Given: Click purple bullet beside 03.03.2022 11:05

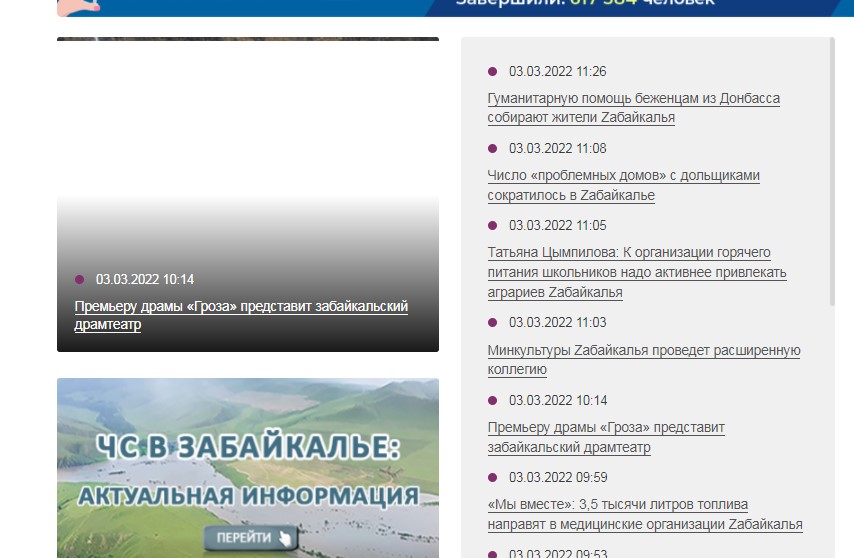Looking at the screenshot, I should 492,226.
